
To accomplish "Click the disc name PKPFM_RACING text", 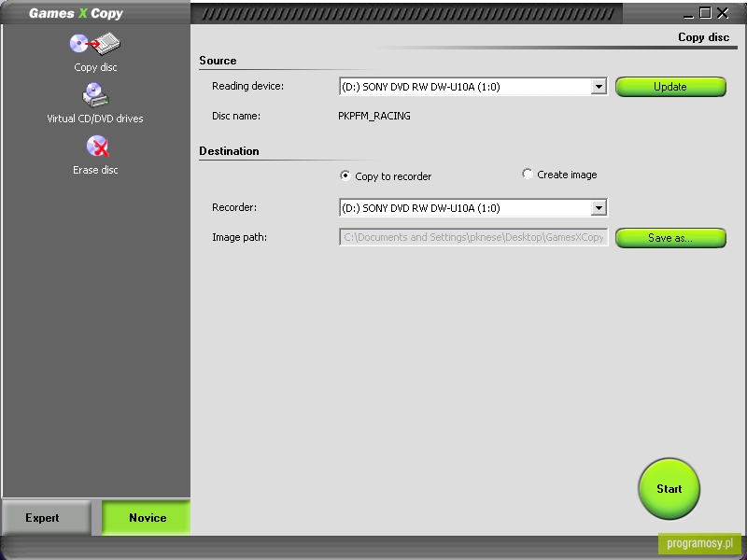I will pyautogui.click(x=374, y=116).
